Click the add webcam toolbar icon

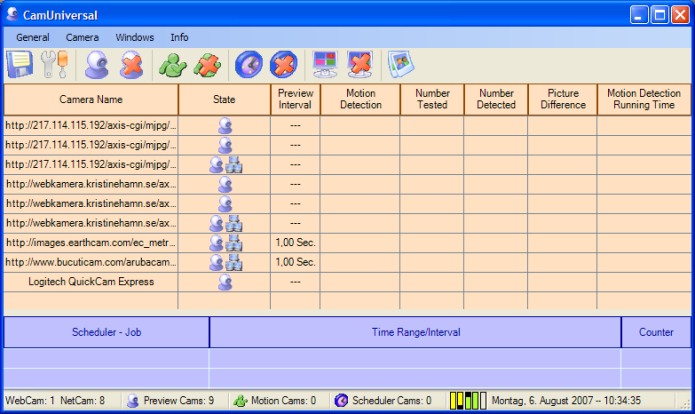click(98, 65)
